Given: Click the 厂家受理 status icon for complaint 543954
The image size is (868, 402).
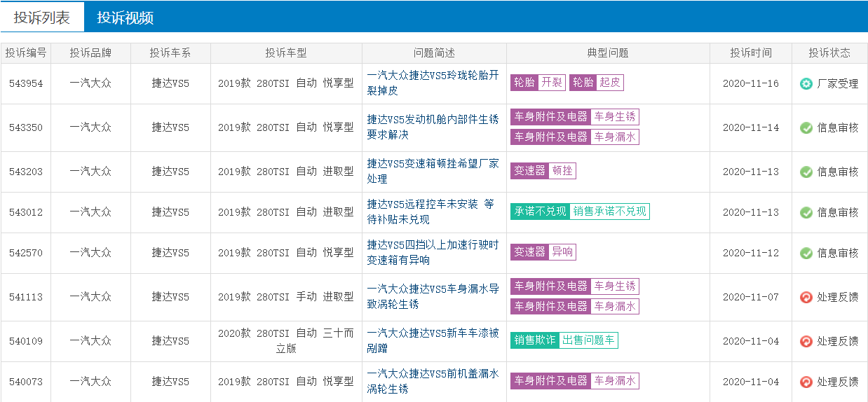Looking at the screenshot, I should (806, 83).
